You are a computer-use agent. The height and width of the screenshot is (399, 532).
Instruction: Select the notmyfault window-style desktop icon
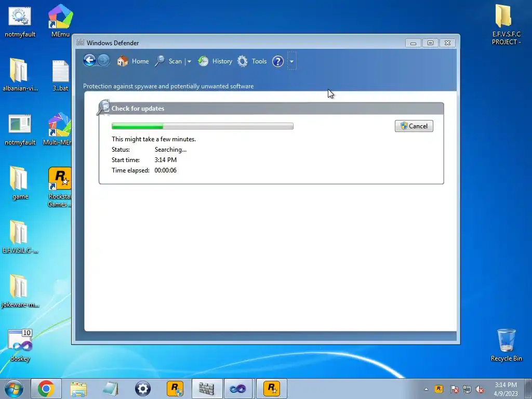[x=20, y=129]
